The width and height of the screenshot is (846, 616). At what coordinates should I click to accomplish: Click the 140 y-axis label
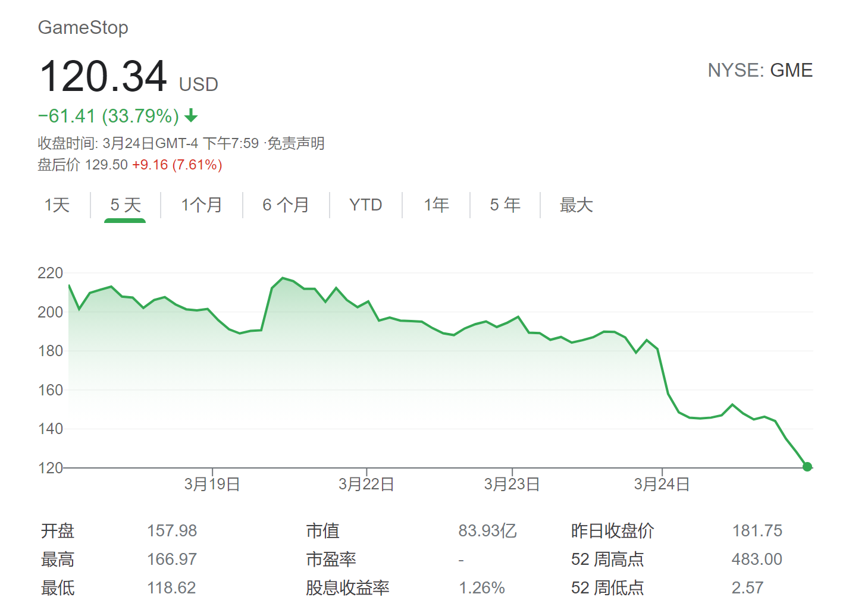click(50, 429)
